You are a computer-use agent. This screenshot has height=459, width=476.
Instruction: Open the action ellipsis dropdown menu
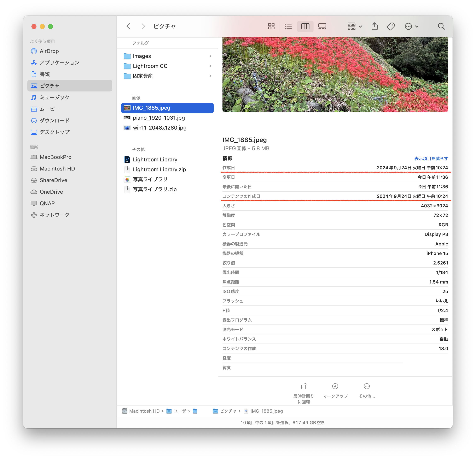(411, 26)
